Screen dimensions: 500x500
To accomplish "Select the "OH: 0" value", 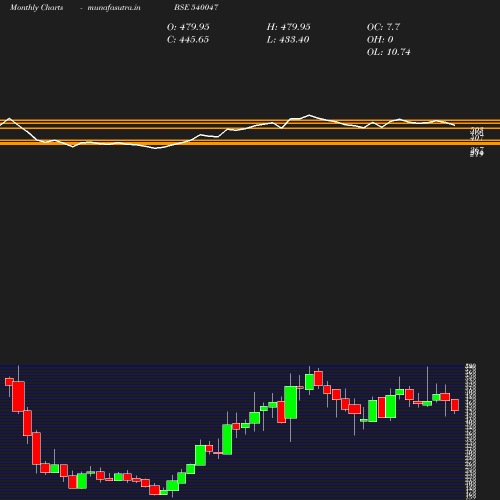I will point(380,40).
